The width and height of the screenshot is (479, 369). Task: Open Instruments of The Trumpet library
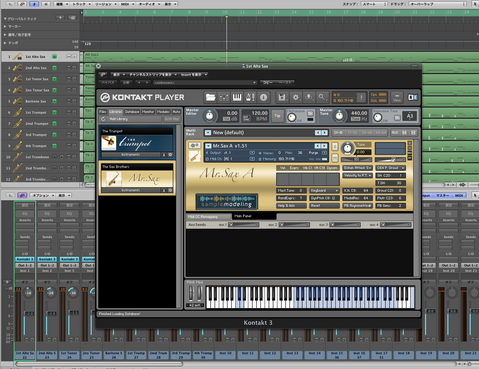pos(131,155)
